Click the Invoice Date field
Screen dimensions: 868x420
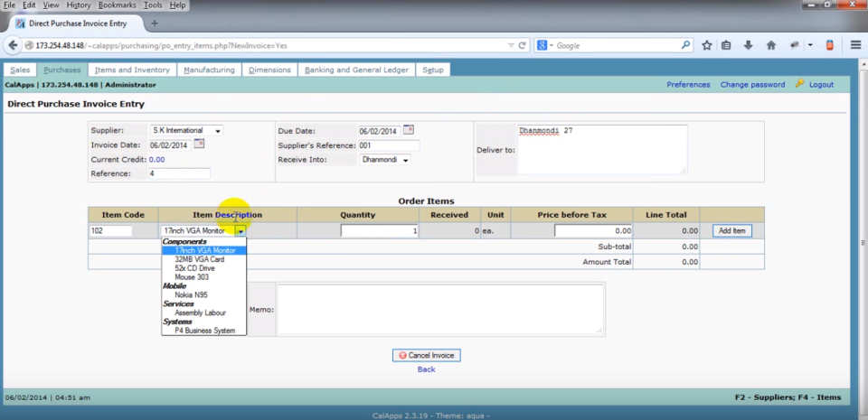tap(169, 145)
